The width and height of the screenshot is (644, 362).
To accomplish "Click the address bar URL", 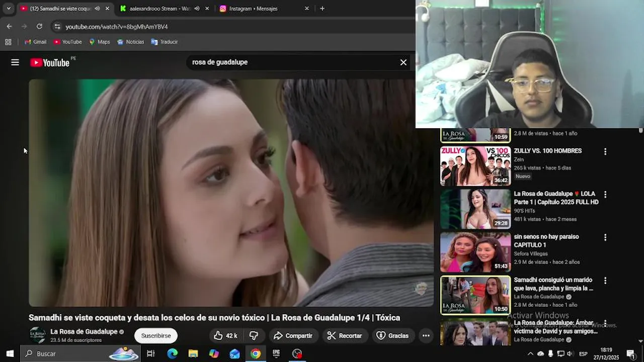I will point(117,27).
